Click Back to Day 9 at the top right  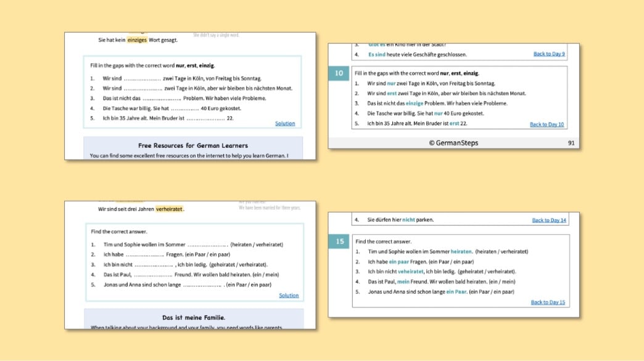(x=548, y=54)
